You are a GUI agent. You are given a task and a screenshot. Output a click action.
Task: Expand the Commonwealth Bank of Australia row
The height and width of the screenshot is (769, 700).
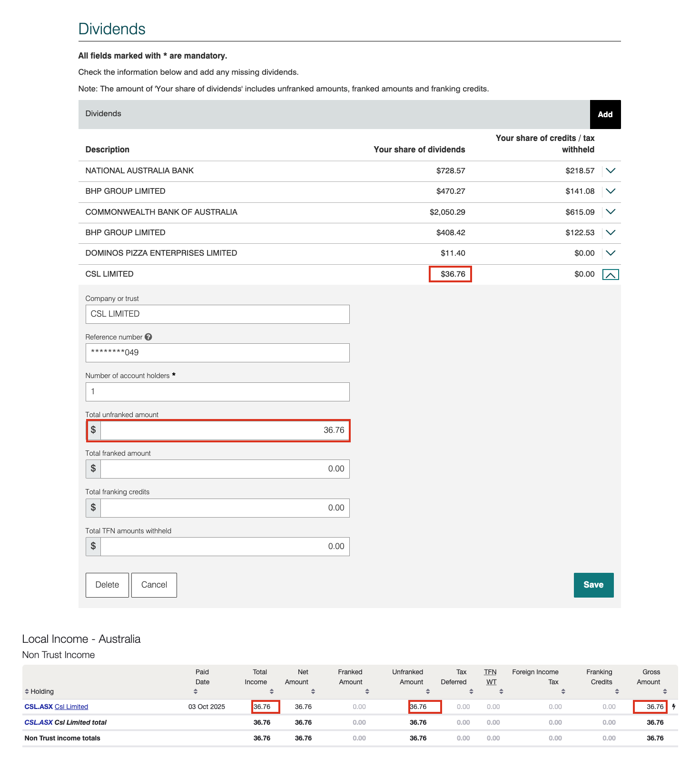[x=611, y=212]
